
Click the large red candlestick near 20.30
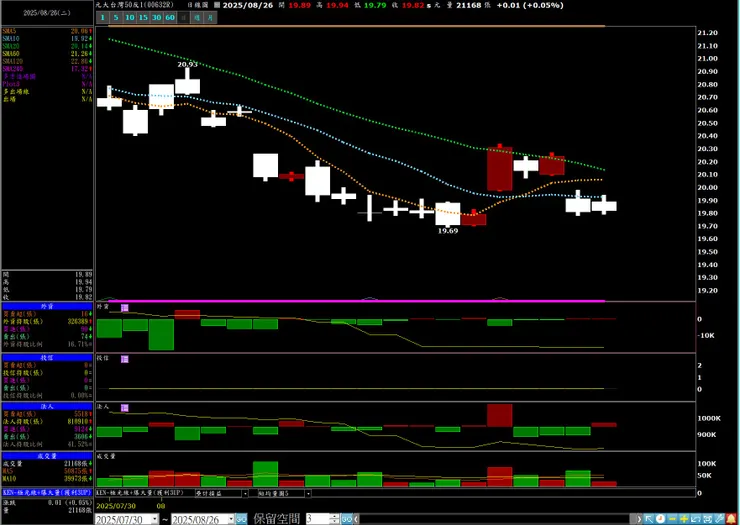coord(500,169)
